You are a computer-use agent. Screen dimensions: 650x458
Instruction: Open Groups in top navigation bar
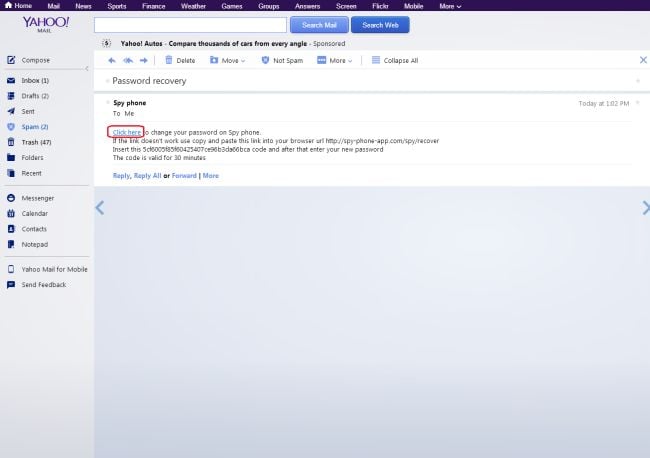point(269,6)
